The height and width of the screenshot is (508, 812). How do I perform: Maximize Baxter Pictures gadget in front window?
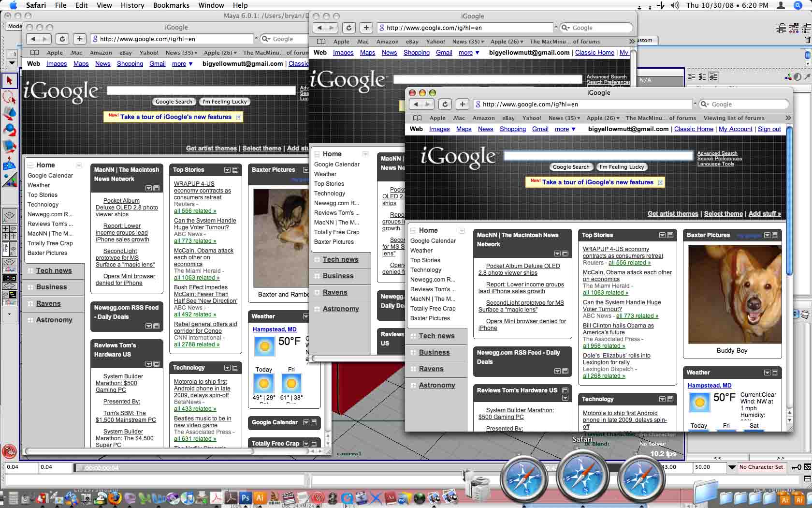coord(775,235)
